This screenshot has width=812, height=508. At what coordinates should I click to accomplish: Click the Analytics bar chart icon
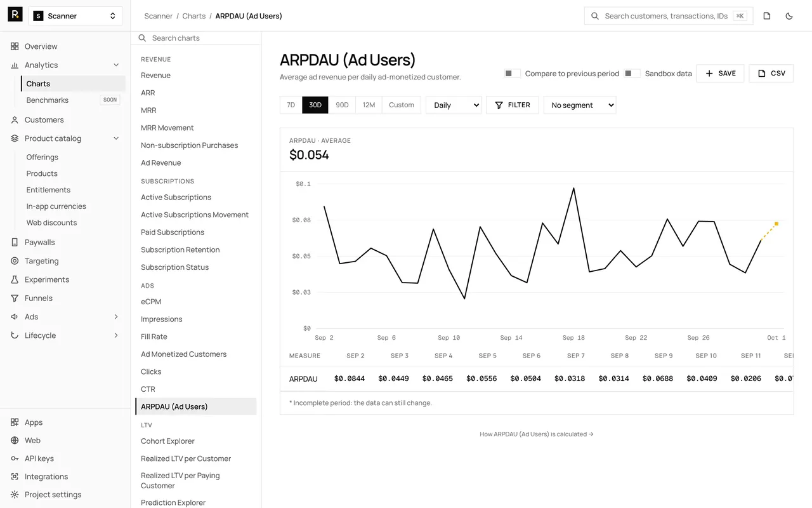coord(15,65)
